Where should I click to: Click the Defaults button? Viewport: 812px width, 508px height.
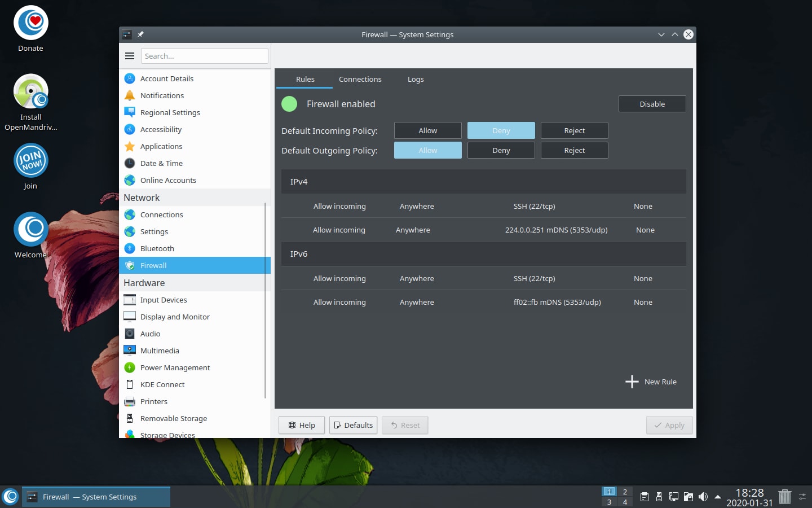[353, 425]
